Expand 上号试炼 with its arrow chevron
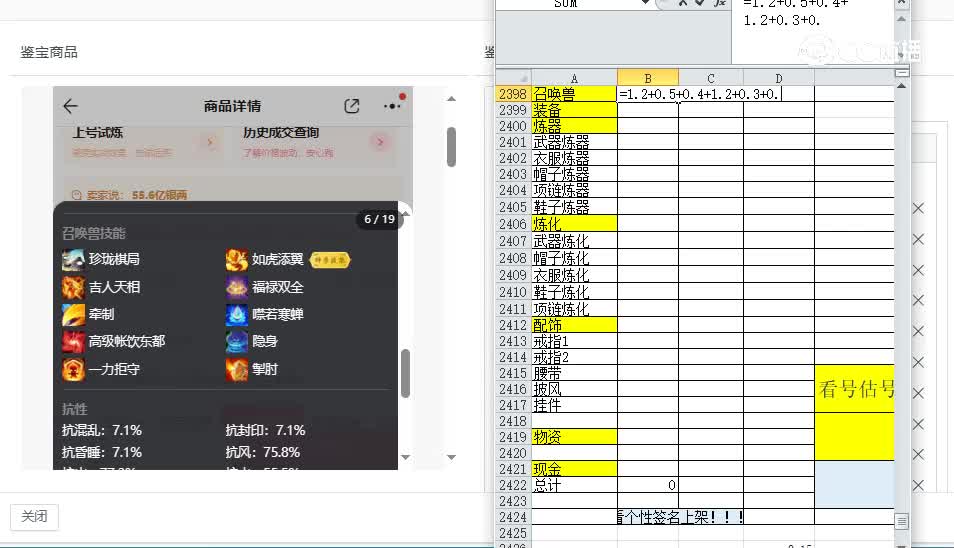 [x=210, y=143]
